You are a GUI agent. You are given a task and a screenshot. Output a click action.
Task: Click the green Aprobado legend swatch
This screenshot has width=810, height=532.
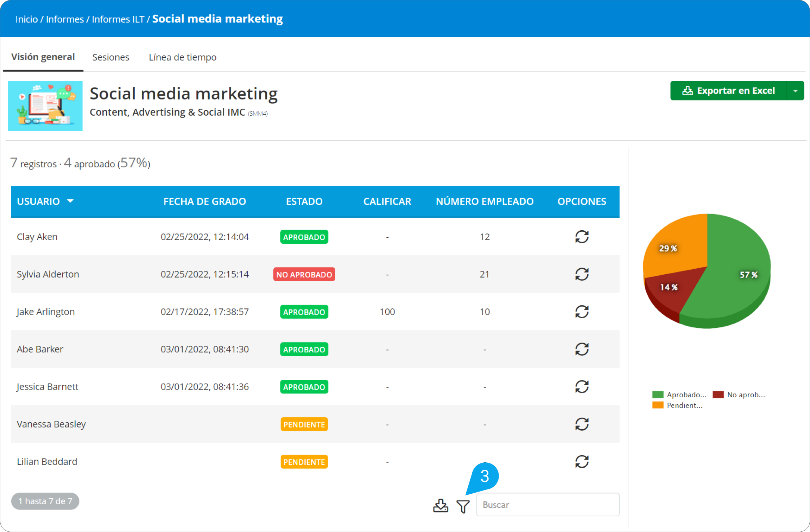pos(658,395)
